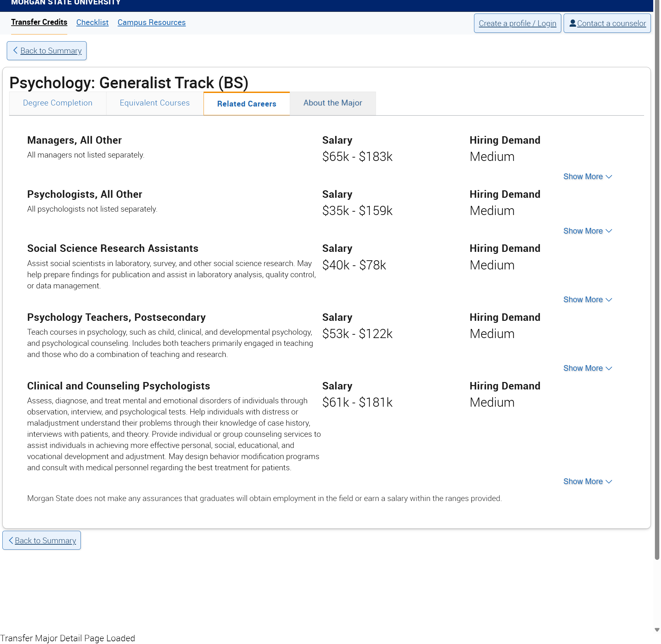661x644 pixels.
Task: Click the Transfer Major Detail Page Loaded status text
Action: point(68,638)
